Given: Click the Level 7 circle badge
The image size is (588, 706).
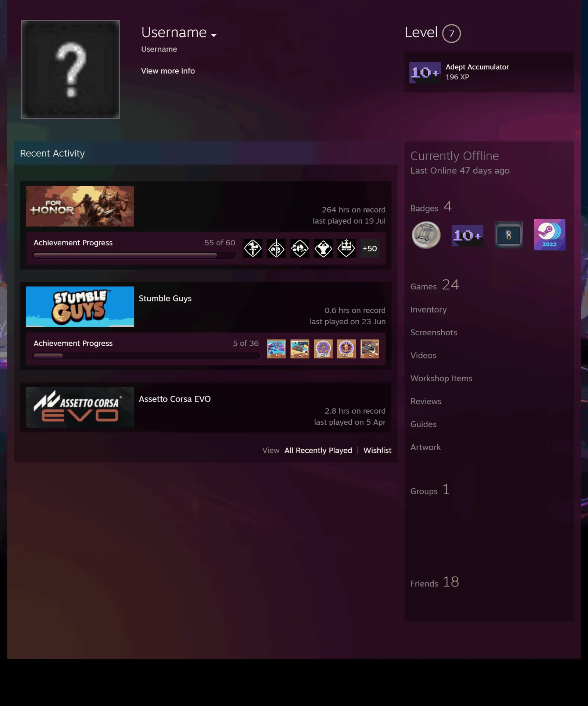Looking at the screenshot, I should point(451,33).
